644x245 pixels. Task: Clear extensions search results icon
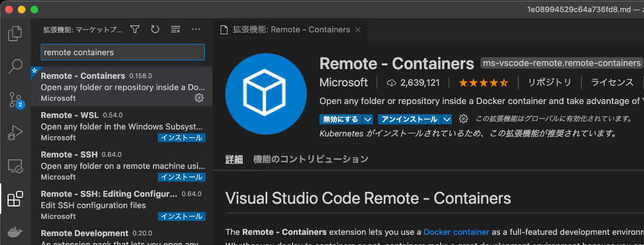tap(175, 29)
